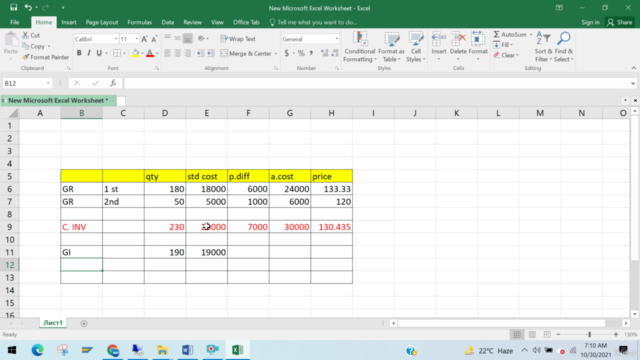This screenshot has width=640, height=360.
Task: Click the orientation rotate-text icon
Action: click(x=201, y=38)
